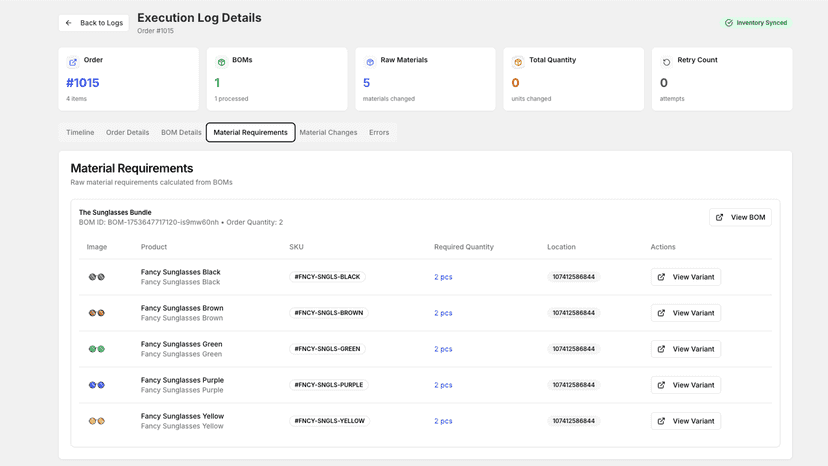Click the Fancy Sunglasses Yellow product name
This screenshot has width=828, height=466.
pos(182,416)
